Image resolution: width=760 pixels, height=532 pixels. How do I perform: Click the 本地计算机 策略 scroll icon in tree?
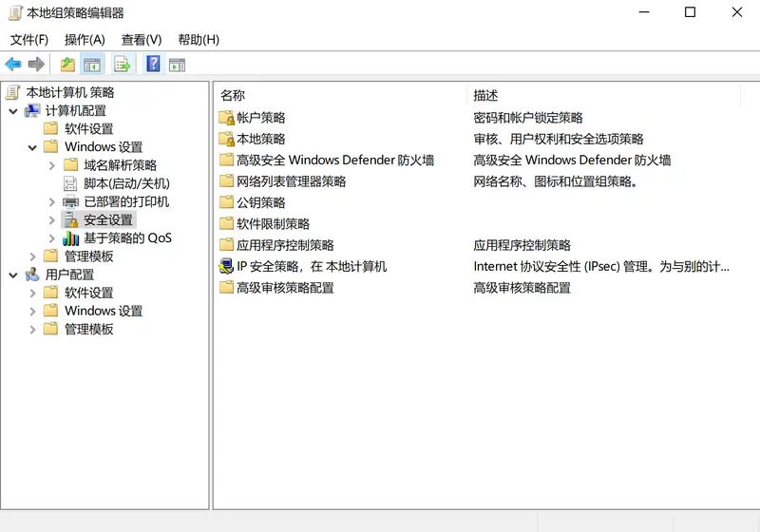(13, 92)
